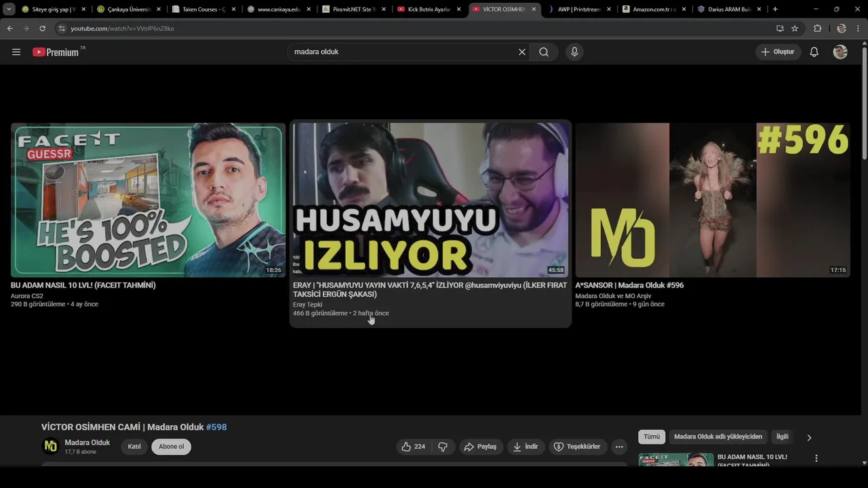Open more actions with the three-dots button
The image size is (868, 488).
coord(619,447)
